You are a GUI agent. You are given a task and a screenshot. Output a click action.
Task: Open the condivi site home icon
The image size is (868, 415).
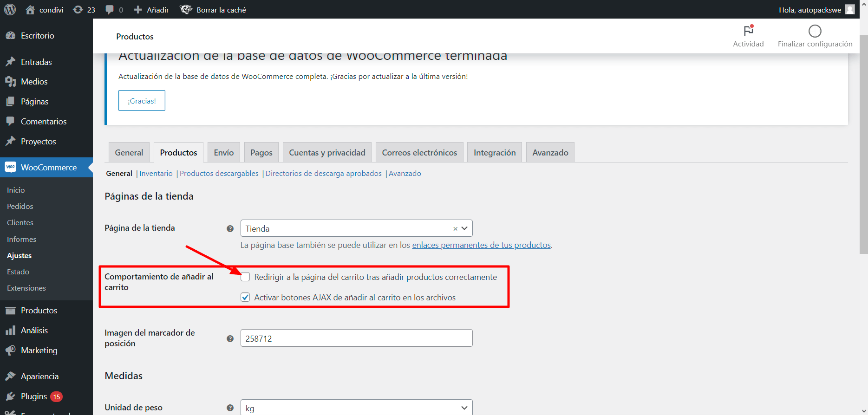30,10
